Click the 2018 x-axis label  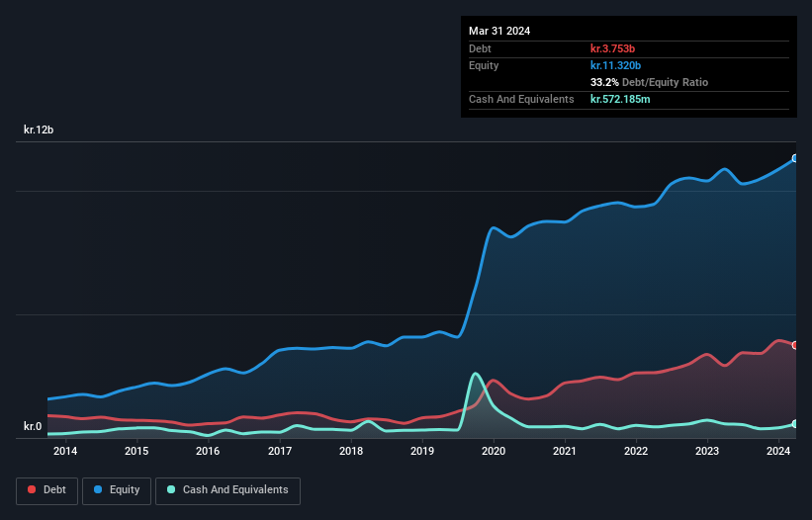pos(351,451)
